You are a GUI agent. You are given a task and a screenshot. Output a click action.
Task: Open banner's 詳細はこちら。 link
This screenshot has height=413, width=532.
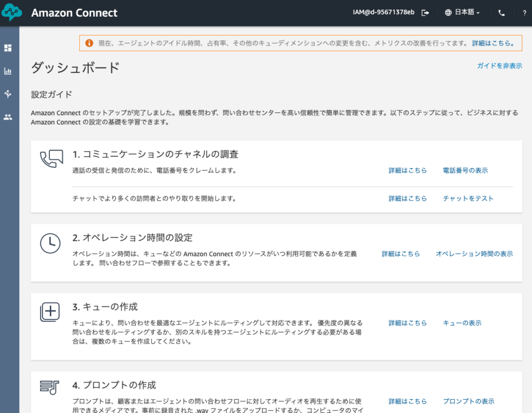pos(494,43)
